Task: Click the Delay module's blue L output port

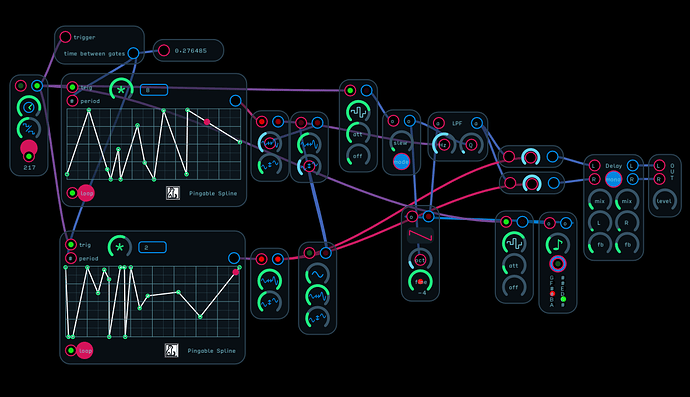Action: (632, 166)
